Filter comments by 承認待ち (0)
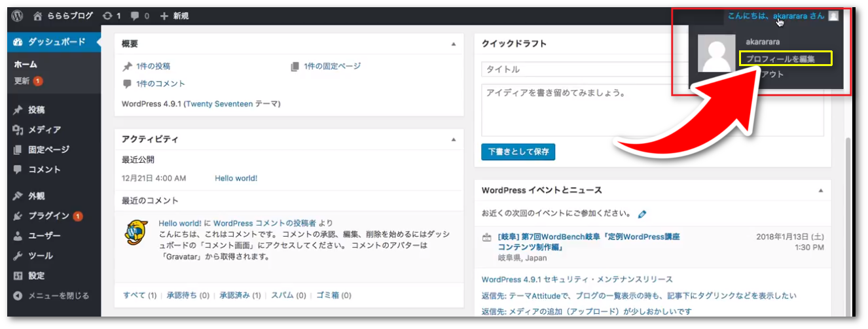Screen dimensions: 868x329 click(x=188, y=296)
